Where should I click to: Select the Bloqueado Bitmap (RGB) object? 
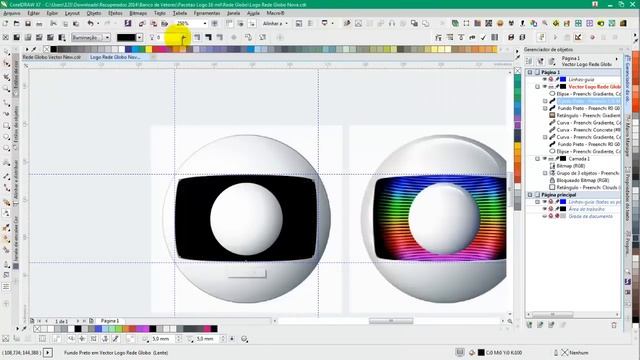(x=582, y=180)
